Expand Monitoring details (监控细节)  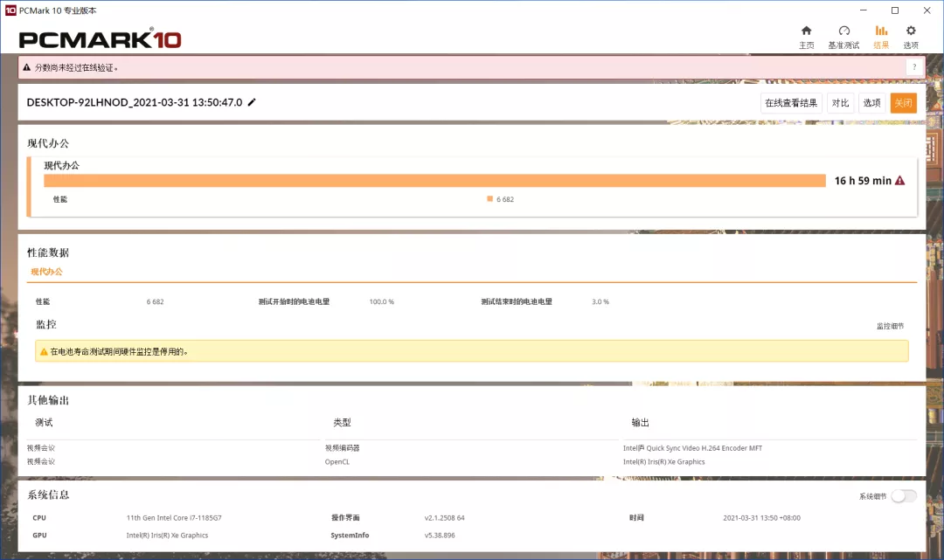click(x=890, y=326)
